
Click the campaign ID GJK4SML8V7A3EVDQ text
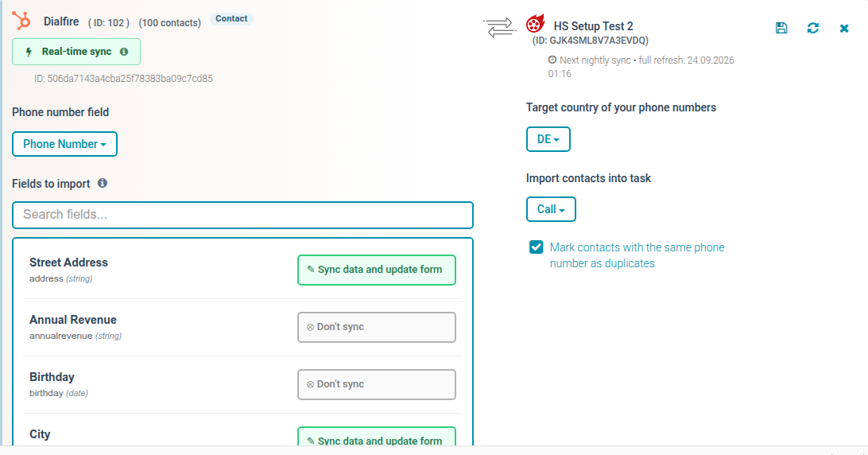[590, 41]
